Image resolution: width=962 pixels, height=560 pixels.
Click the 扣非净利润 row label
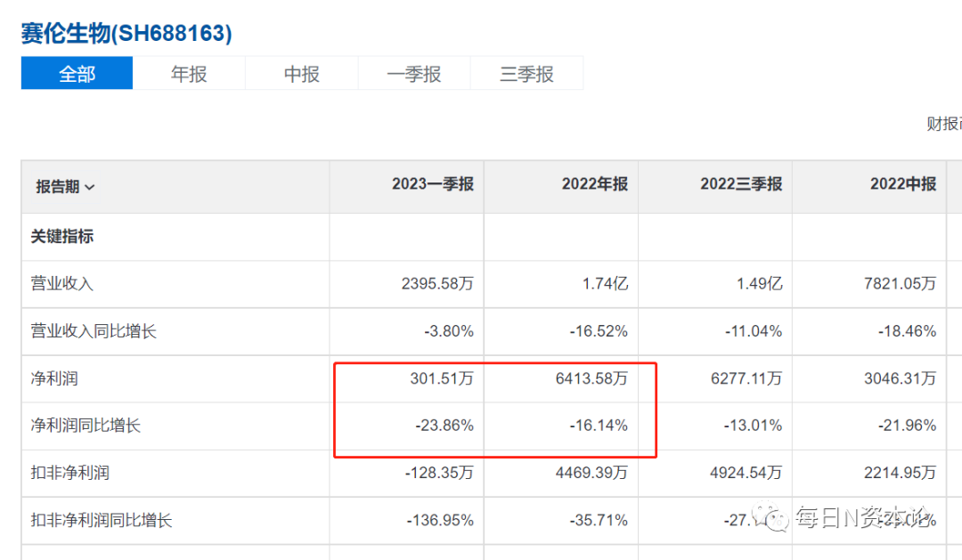(x=70, y=472)
